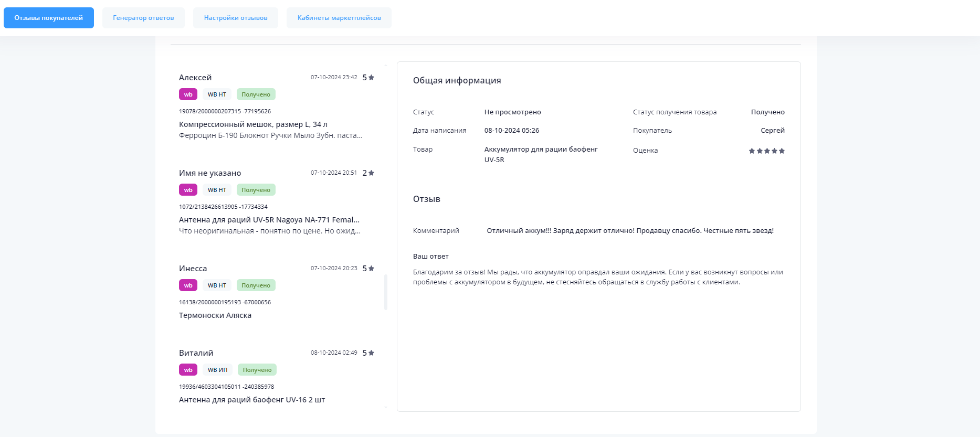The height and width of the screenshot is (437, 980).
Task: Click the Получено status tag on Алексей's review
Action: [x=256, y=94]
